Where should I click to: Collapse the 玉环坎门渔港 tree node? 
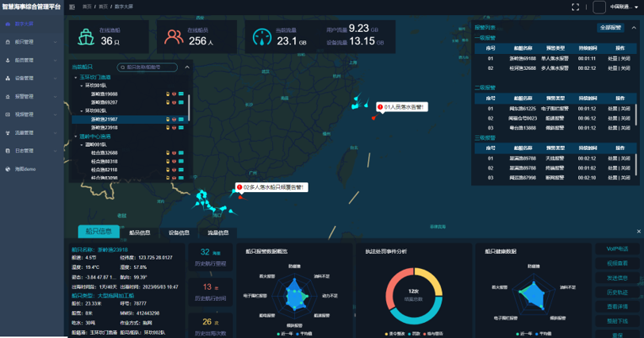(75, 77)
